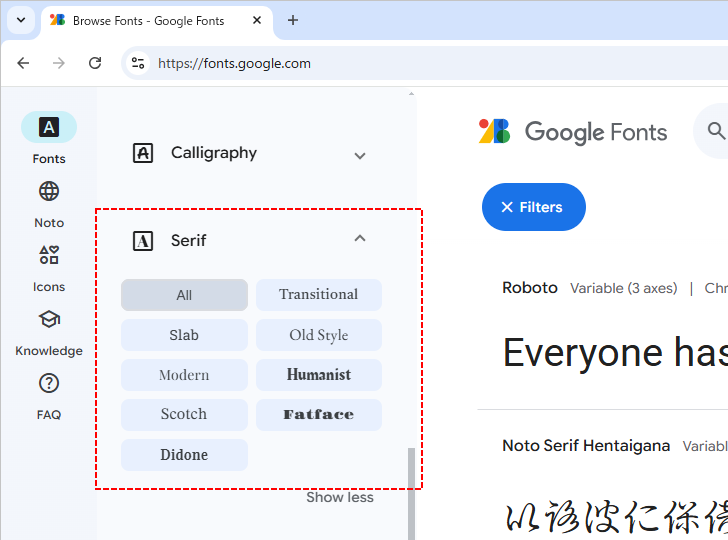Image resolution: width=728 pixels, height=540 pixels.
Task: Open the Noto Serif Hentaigana font entry
Action: coord(586,446)
